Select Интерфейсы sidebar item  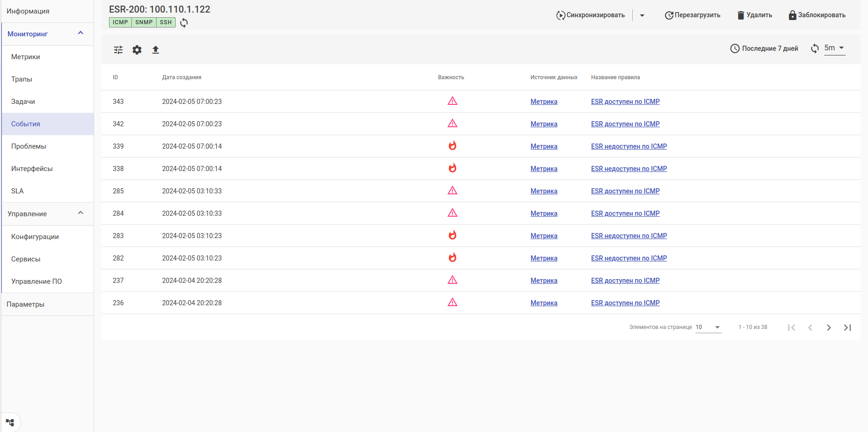(x=32, y=169)
